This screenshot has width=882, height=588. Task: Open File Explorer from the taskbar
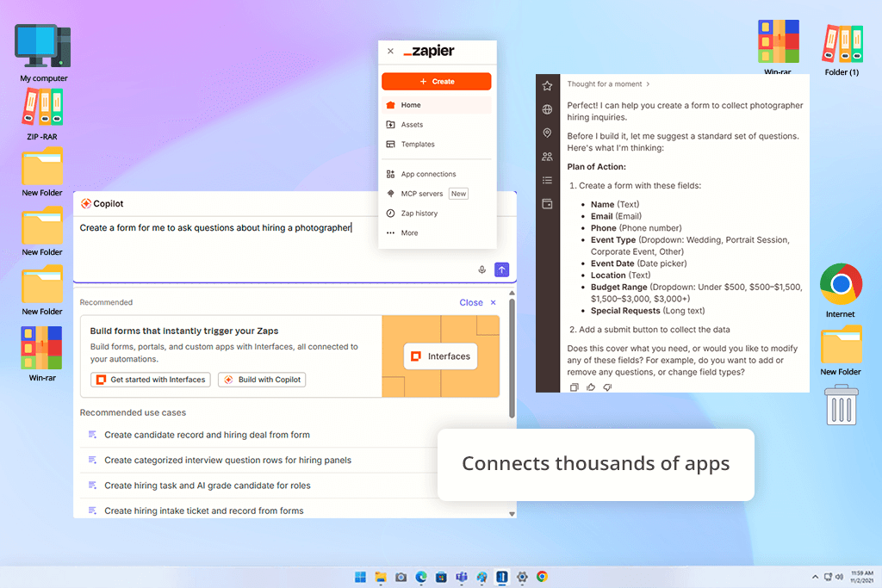click(x=381, y=577)
